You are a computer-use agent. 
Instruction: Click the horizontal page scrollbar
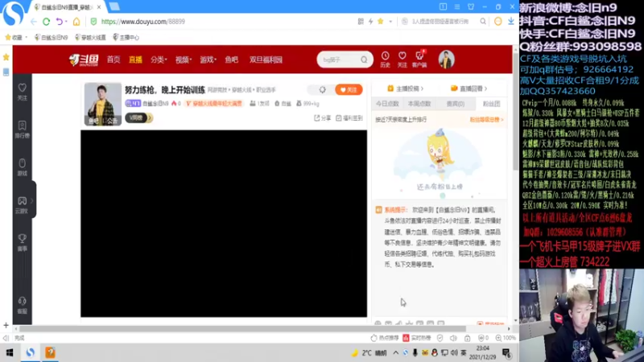242,329
